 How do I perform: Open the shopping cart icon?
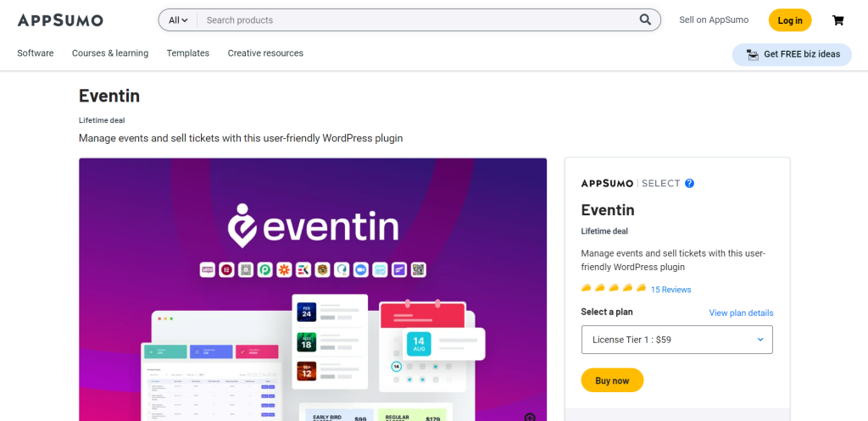[838, 20]
